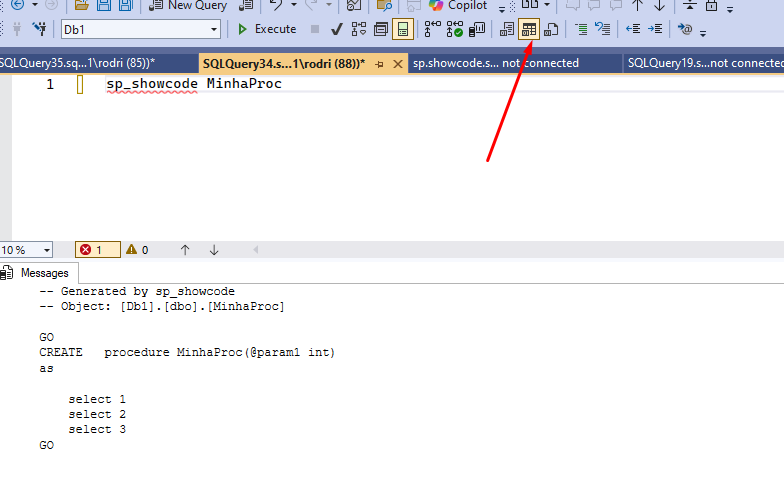Viewport: 784px width, 477px height.
Task: Click the database query icon right of New Query
Action: click(x=246, y=5)
